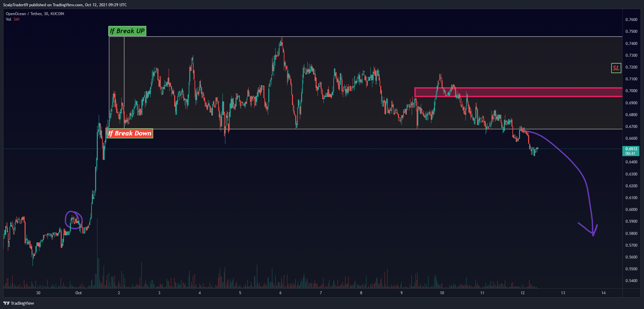Click the 'Oct' date axis label
Screen dimensions: 644x309
[x=78, y=293]
